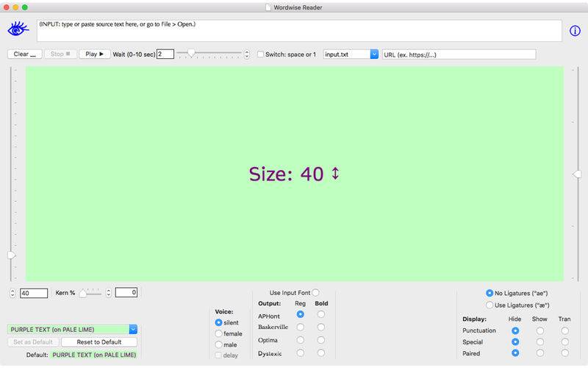The height and width of the screenshot is (368, 588).
Task: Click the green window zoom button
Action: (25, 7)
